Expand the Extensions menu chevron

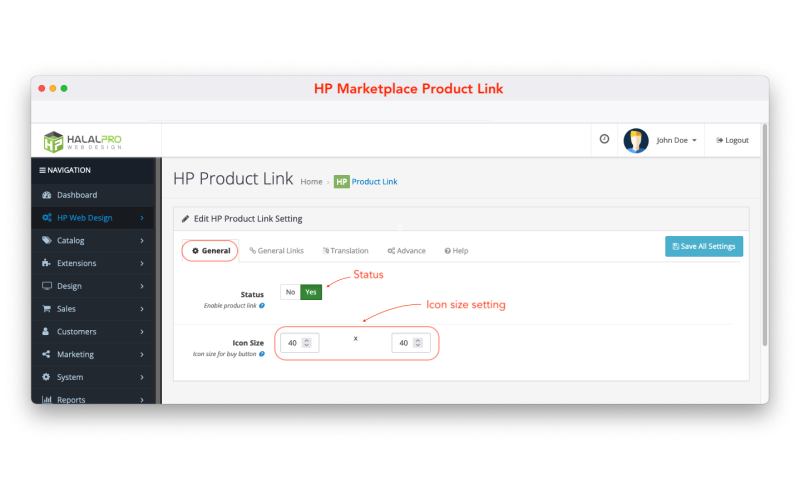click(x=142, y=263)
